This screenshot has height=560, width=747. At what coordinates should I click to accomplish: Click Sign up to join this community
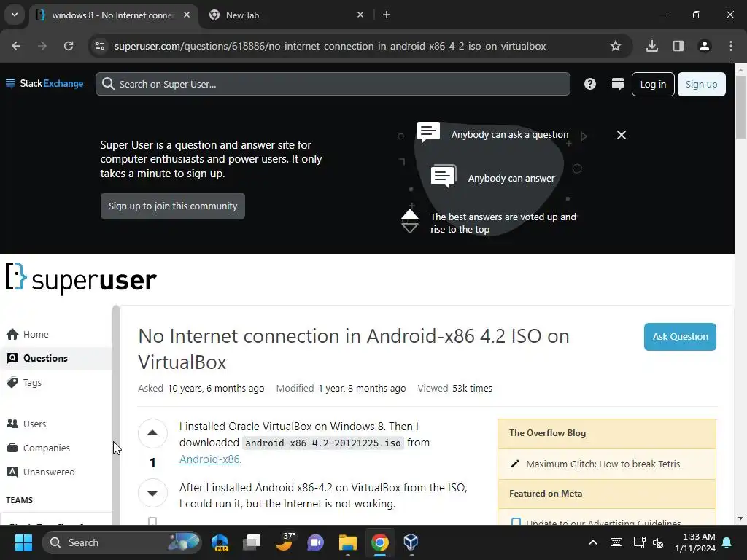[172, 206]
